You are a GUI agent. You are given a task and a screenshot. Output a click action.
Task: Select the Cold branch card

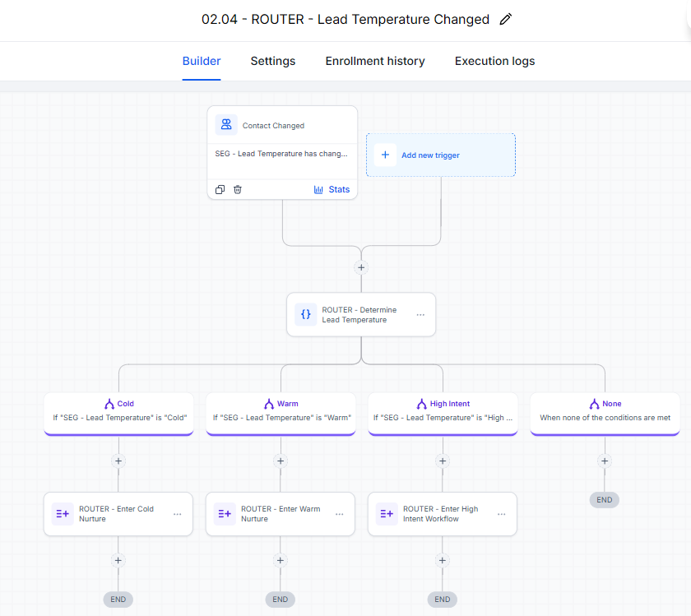coord(119,414)
